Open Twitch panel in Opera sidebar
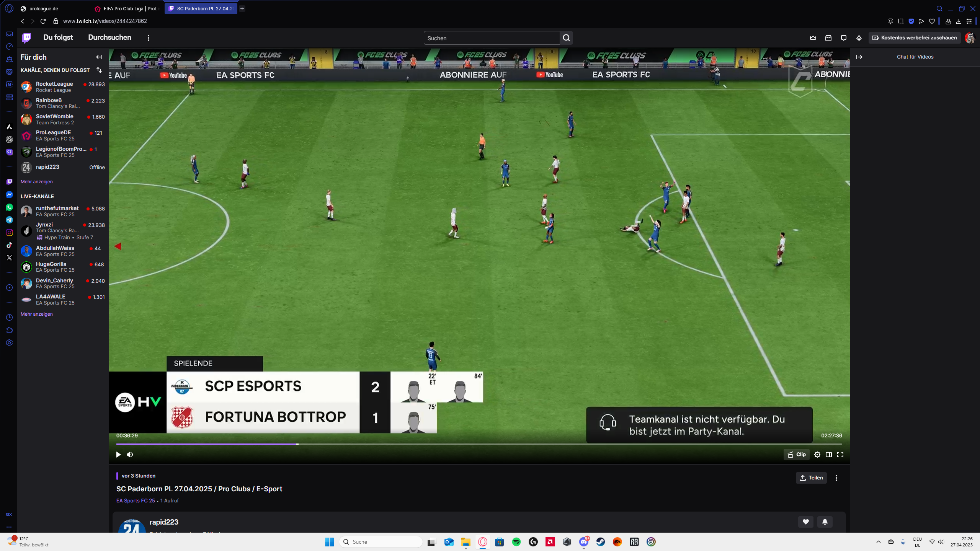Screen dimensions: 980x551 click(x=9, y=182)
